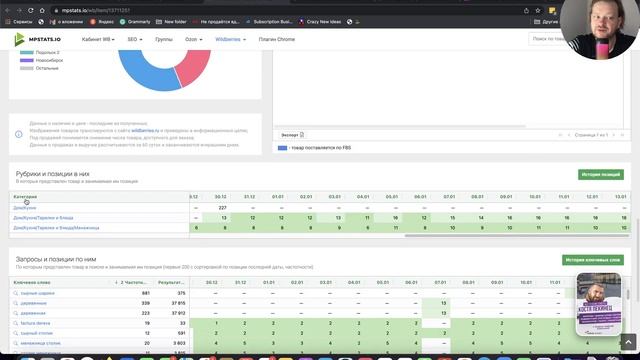Click the green История ключевых слов button

click(593, 260)
